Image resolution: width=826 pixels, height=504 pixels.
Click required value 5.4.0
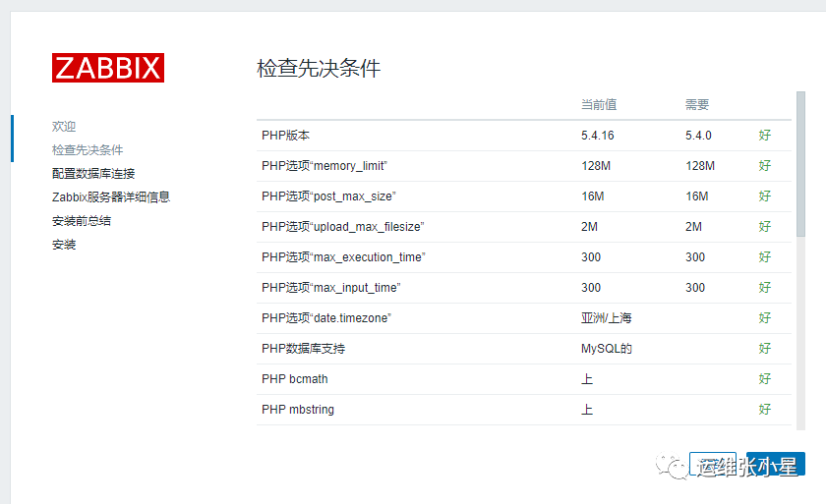698,136
